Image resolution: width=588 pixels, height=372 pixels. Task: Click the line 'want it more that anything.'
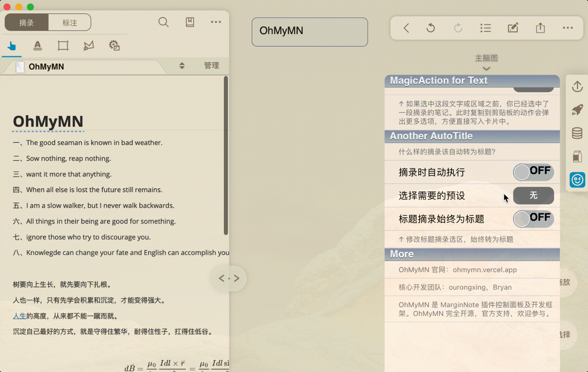(x=62, y=174)
